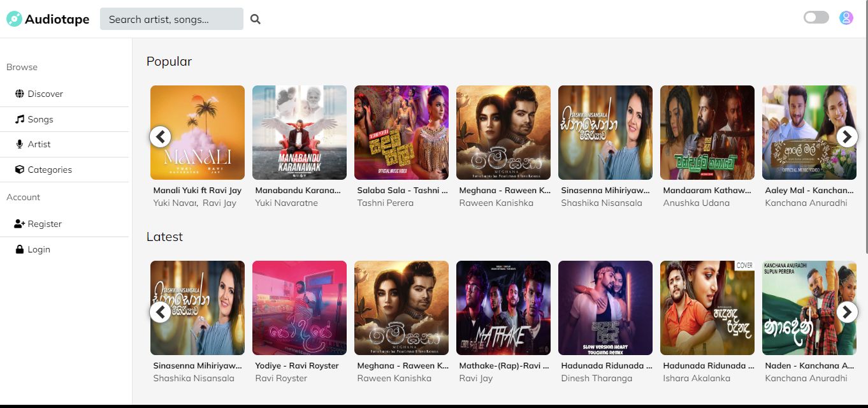The image size is (868, 408).
Task: Click title Manali Yuki ft Ravi Jay
Action: click(198, 190)
